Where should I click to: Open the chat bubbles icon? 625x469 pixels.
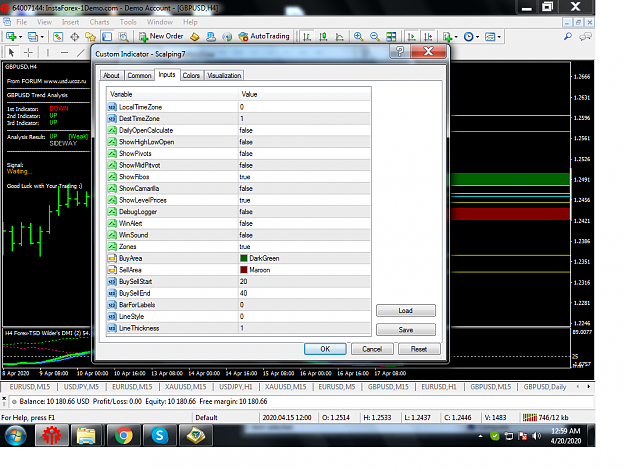click(x=585, y=37)
